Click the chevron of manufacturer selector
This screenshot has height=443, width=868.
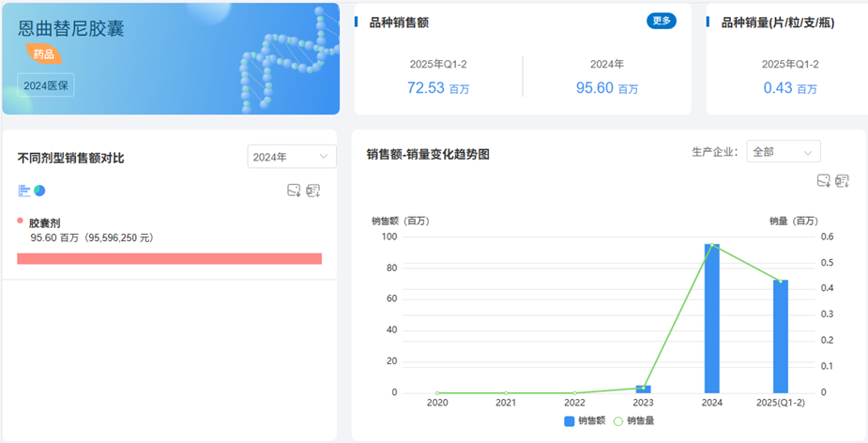click(x=808, y=152)
